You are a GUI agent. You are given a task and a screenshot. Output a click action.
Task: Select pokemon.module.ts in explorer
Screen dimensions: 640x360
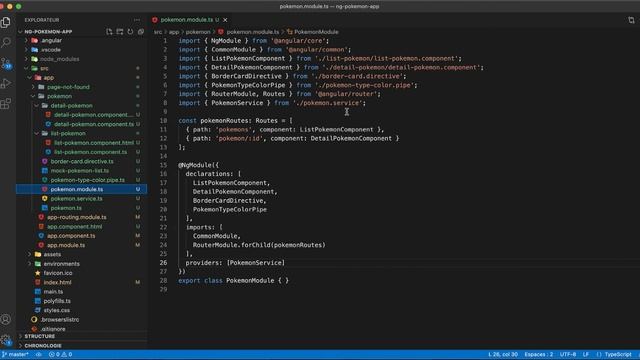(82, 189)
